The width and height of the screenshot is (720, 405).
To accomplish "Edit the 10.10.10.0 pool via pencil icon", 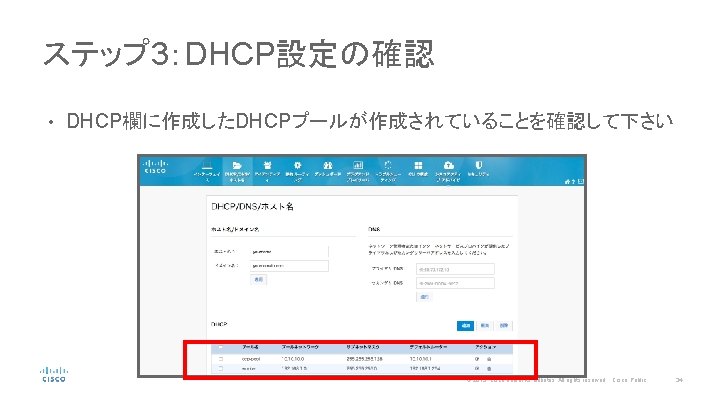I will click(x=477, y=359).
